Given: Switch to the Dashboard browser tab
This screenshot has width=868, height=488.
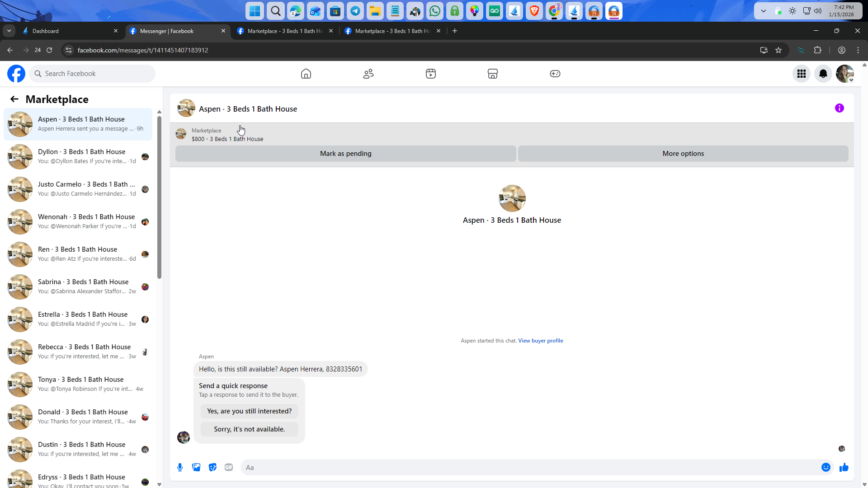Looking at the screenshot, I should click(68, 31).
